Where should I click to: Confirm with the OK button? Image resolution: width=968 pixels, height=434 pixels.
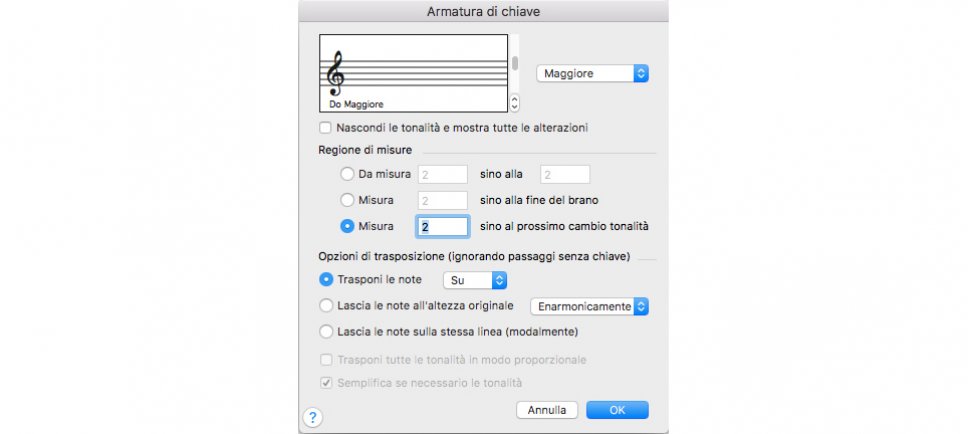coord(617,410)
